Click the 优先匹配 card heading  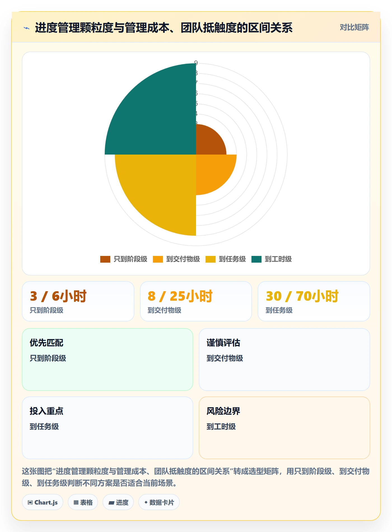pyautogui.click(x=46, y=343)
